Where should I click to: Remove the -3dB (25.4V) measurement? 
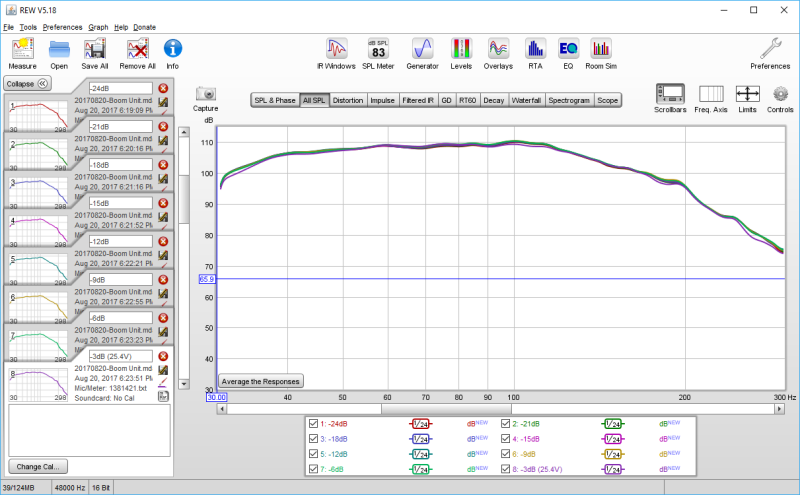tap(163, 356)
